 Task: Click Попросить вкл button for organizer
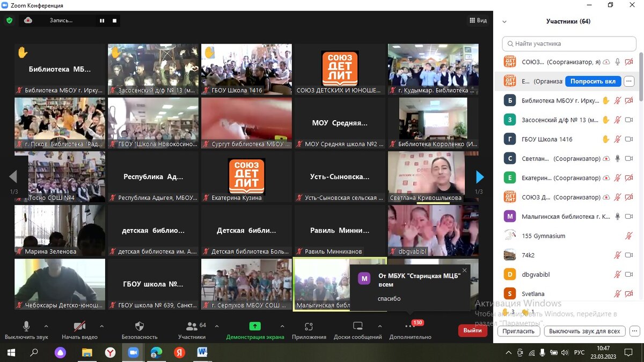pos(592,82)
